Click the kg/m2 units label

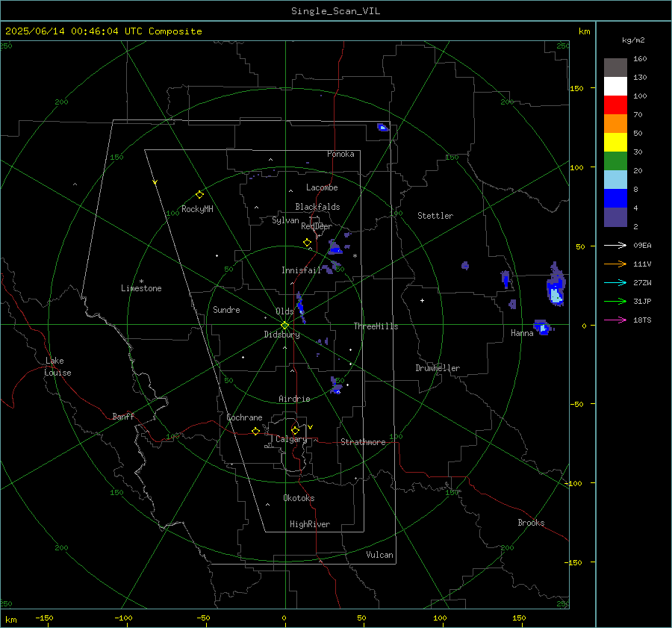click(x=633, y=40)
